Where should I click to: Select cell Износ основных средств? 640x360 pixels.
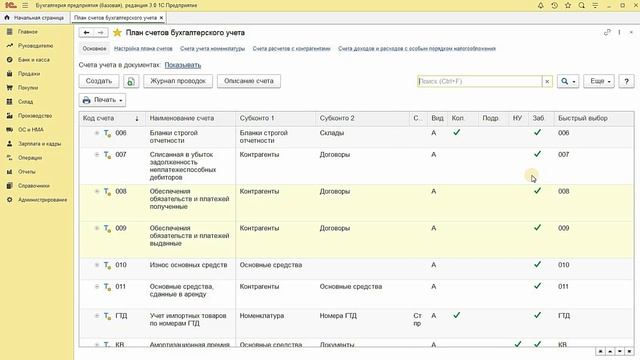pyautogui.click(x=188, y=265)
